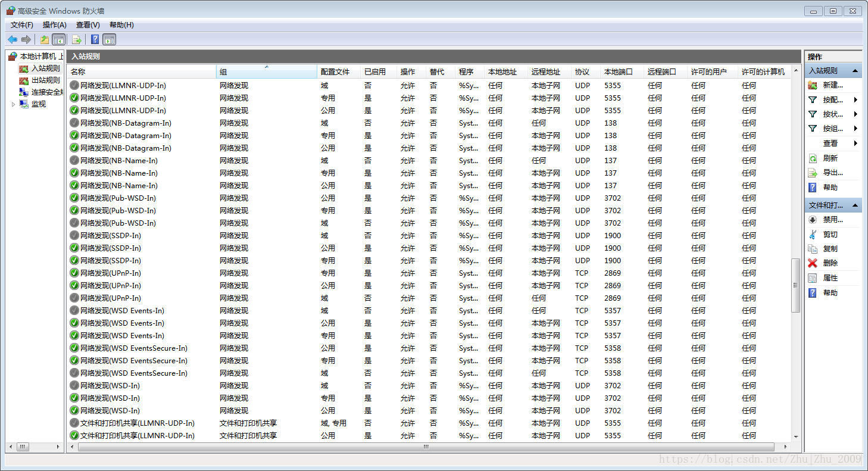The height and width of the screenshot is (471, 868).
Task: Open the 按状态筛选 submenu arrow
Action: click(x=855, y=114)
